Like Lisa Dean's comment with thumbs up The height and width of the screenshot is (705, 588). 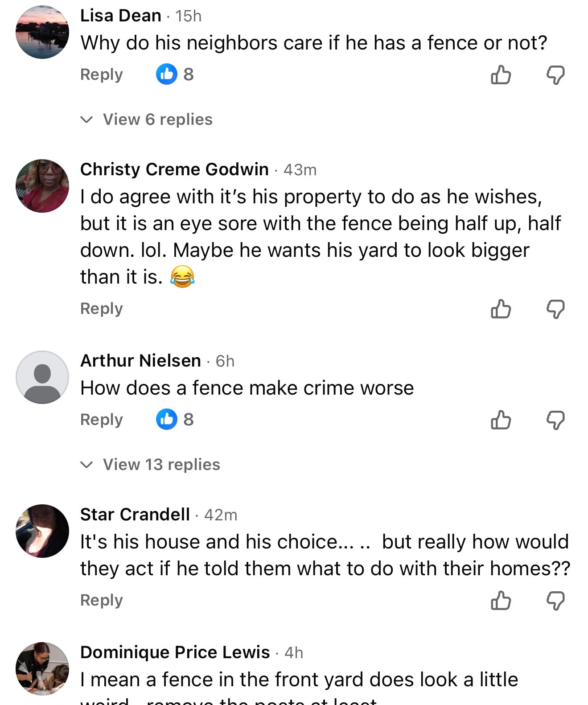click(x=501, y=74)
